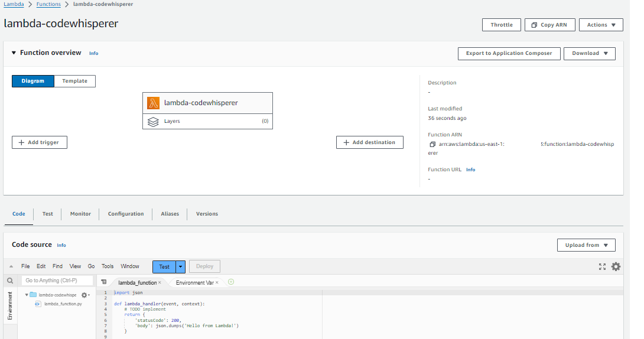644x339 pixels.
Task: Open the Code tab
Action: pyautogui.click(x=18, y=214)
